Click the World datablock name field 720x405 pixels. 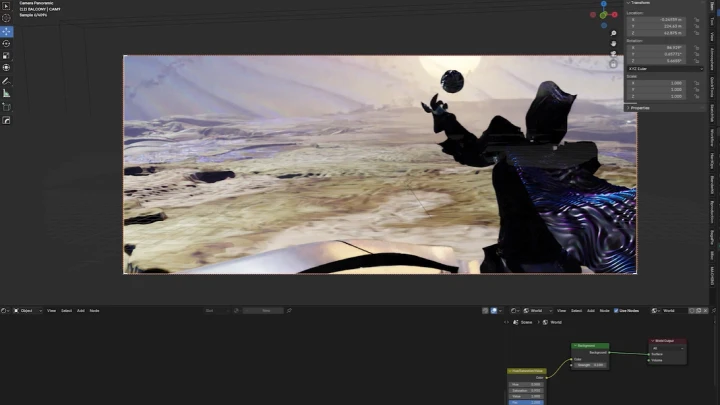[675, 311]
